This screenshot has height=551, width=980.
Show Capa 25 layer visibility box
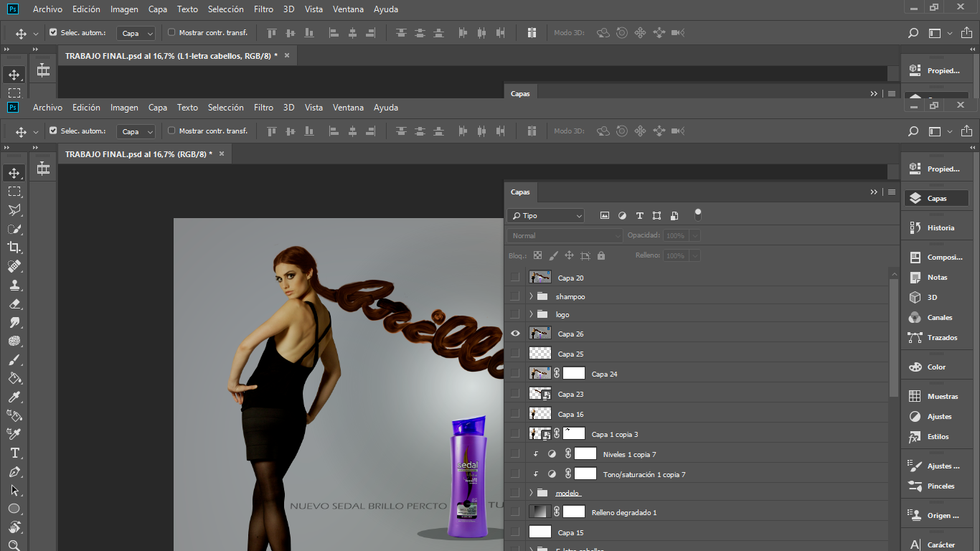pos(514,354)
